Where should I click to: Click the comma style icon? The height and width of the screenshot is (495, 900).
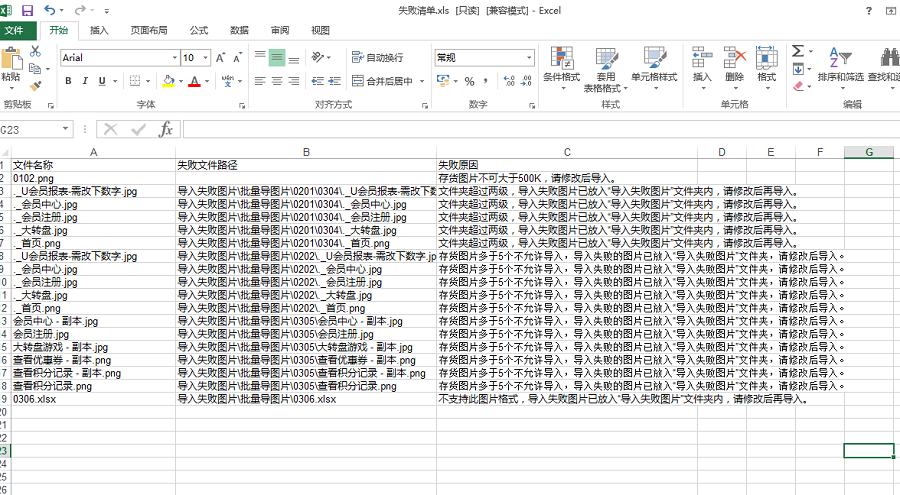486,81
